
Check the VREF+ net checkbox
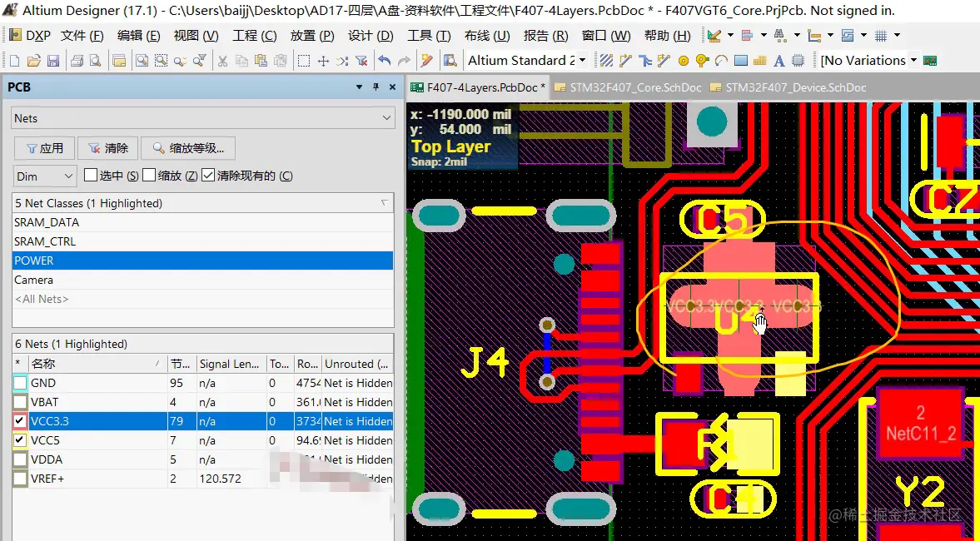20,479
